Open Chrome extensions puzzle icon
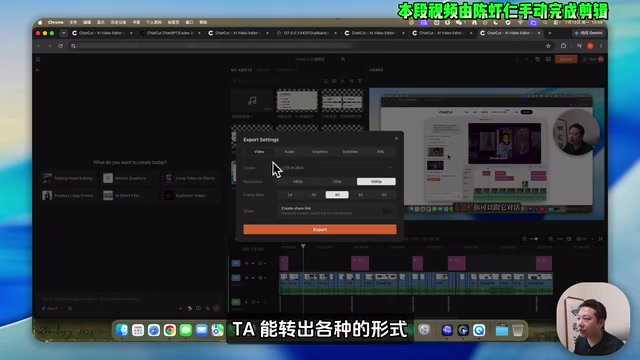This screenshot has height=360, width=640. click(563, 46)
